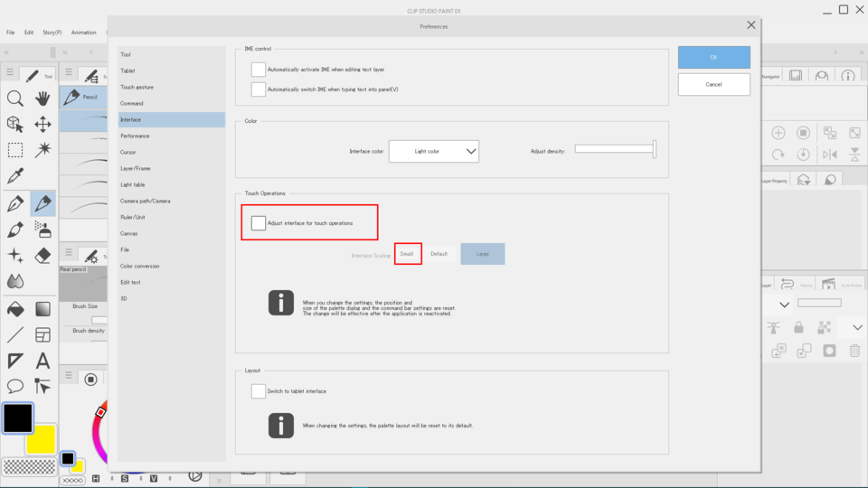Select the Pen tool in toolbar
Screen dimensions: 868x488
(x=15, y=203)
